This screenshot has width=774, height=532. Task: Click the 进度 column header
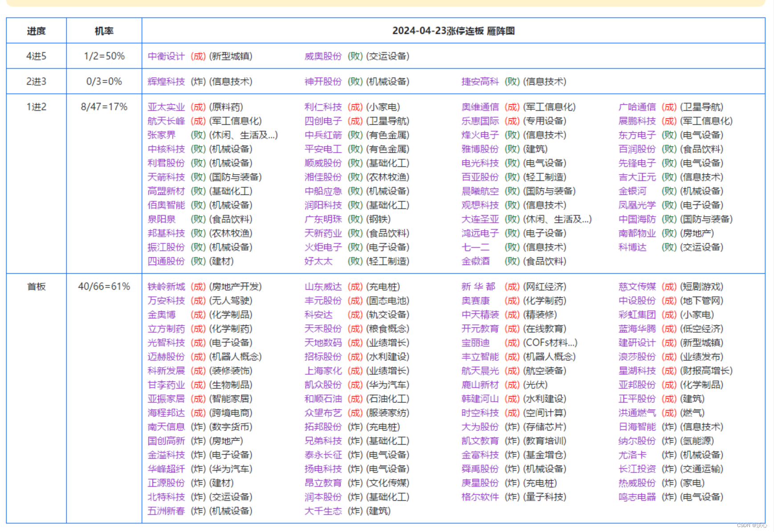click(x=36, y=31)
